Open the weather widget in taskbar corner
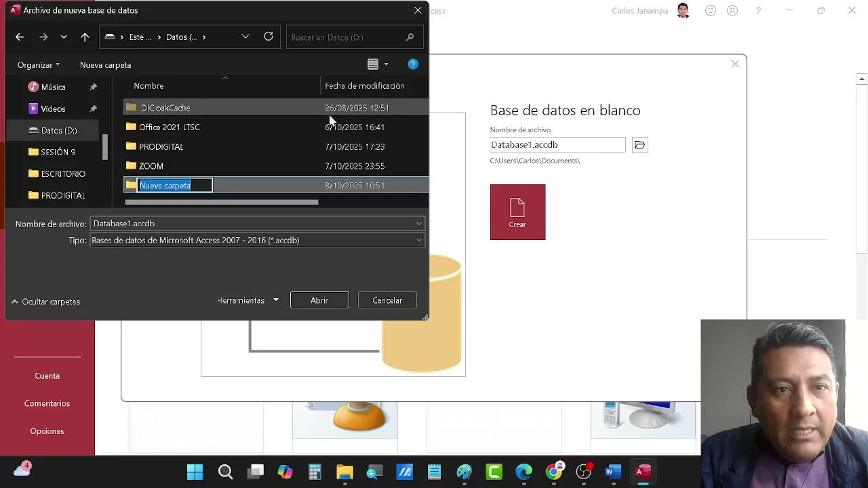 (22, 469)
